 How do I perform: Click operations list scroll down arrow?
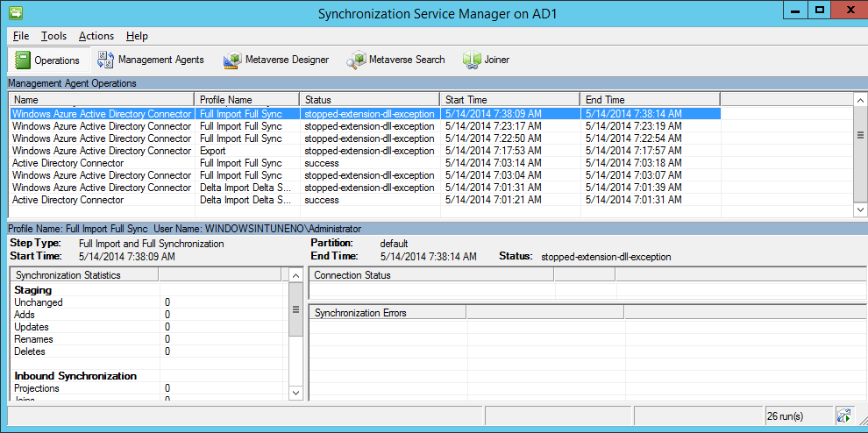coord(860,209)
